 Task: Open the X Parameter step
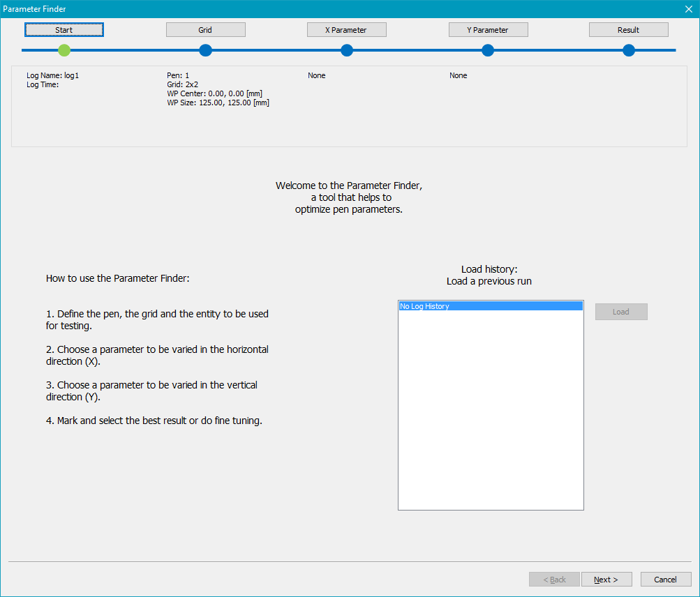(346, 30)
